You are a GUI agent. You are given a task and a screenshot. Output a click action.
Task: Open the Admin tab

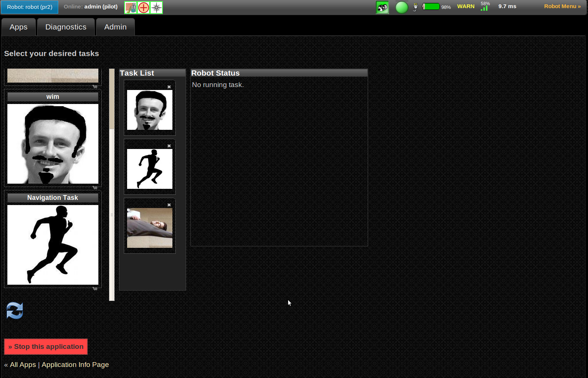(x=115, y=27)
